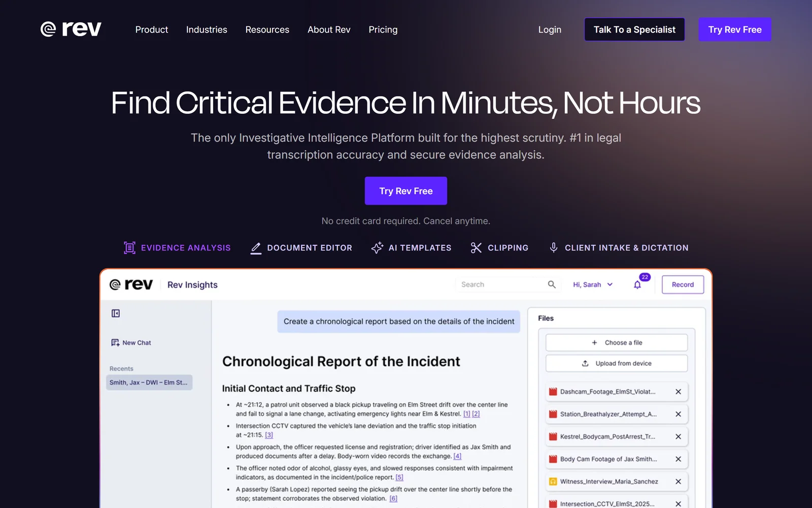Remove Body Cam Footage of Jax Smith file
The image size is (812, 508).
pyautogui.click(x=678, y=459)
